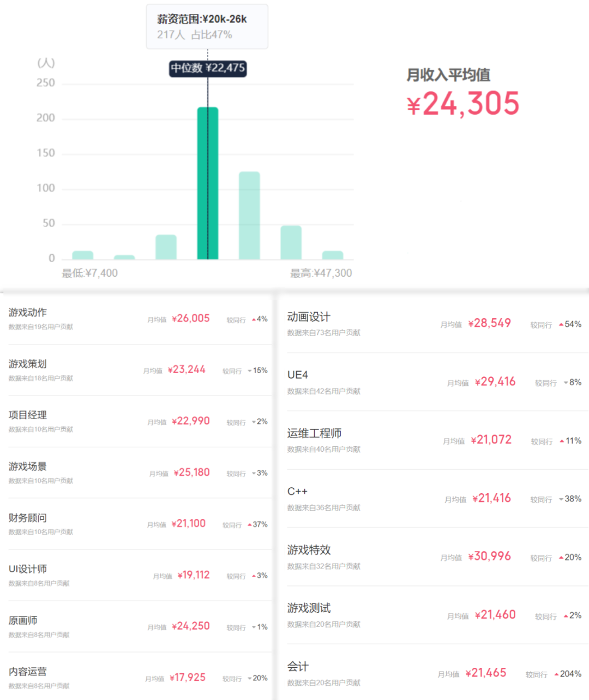Click the leftmost bar in the salary histogram
The height and width of the screenshot is (700, 589).
(83, 255)
